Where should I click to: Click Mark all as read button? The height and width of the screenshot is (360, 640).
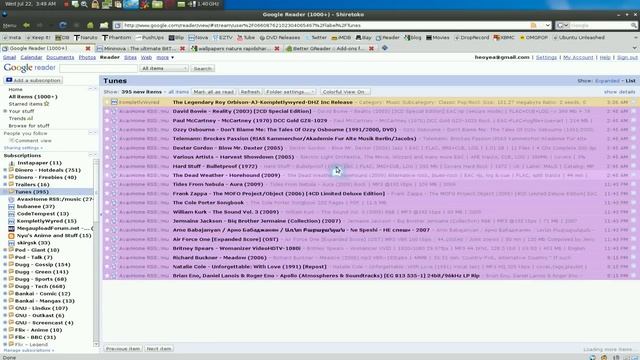(213, 92)
